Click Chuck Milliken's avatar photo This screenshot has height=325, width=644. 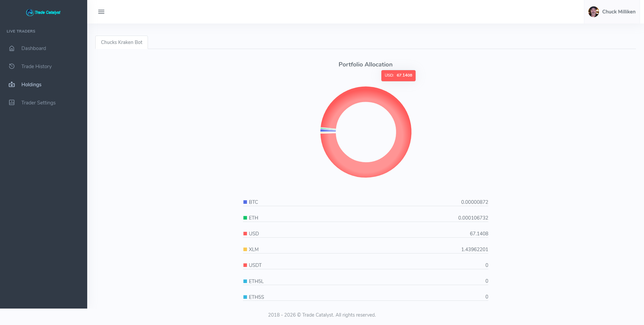coord(593,12)
